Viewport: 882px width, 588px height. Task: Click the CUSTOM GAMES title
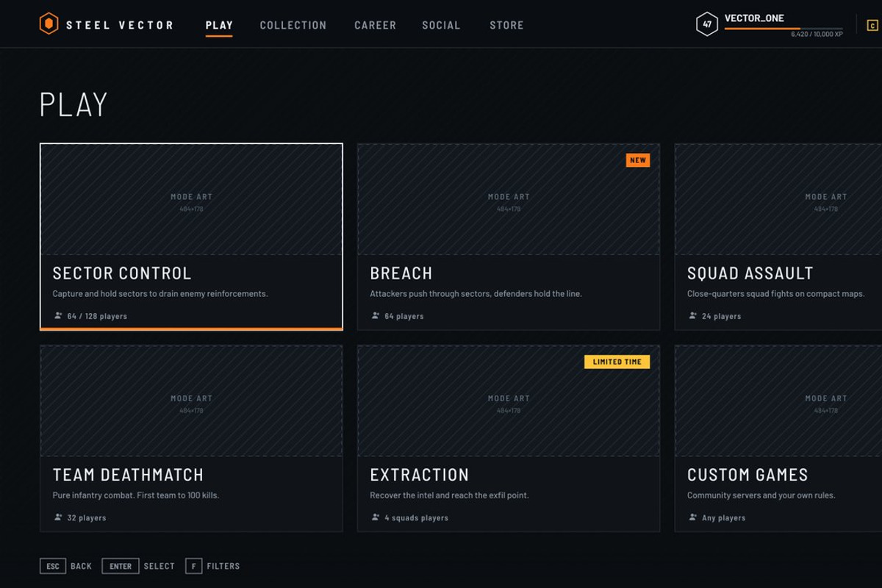pos(747,475)
